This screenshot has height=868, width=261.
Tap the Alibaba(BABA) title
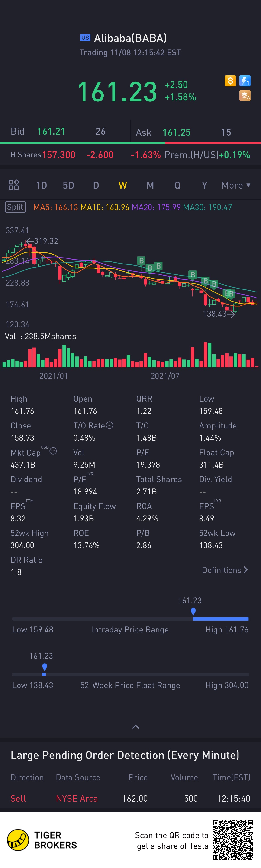pos(130,38)
